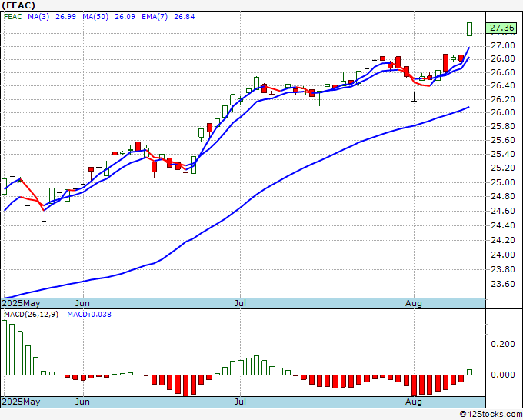Click the latest green candlestick near 27.36
The image size is (523, 420).
tap(470, 29)
